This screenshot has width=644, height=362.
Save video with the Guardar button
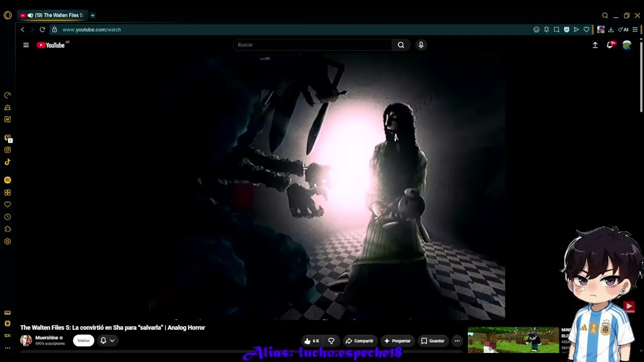coord(433,341)
